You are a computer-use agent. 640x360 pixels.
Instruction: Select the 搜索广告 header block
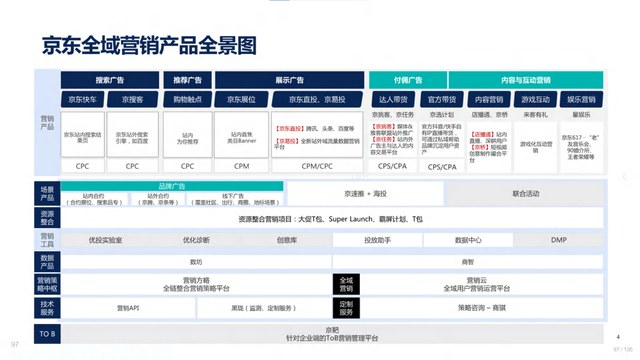[x=110, y=80]
